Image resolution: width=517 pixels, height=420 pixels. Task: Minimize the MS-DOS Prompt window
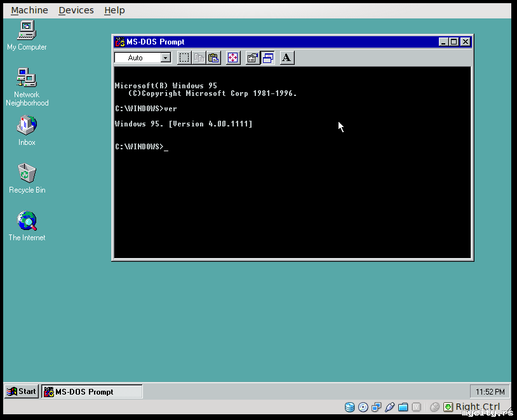coord(443,42)
